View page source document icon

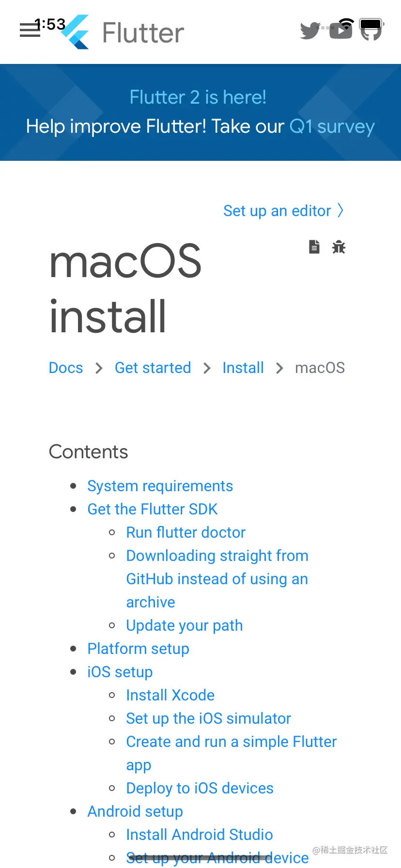click(314, 247)
